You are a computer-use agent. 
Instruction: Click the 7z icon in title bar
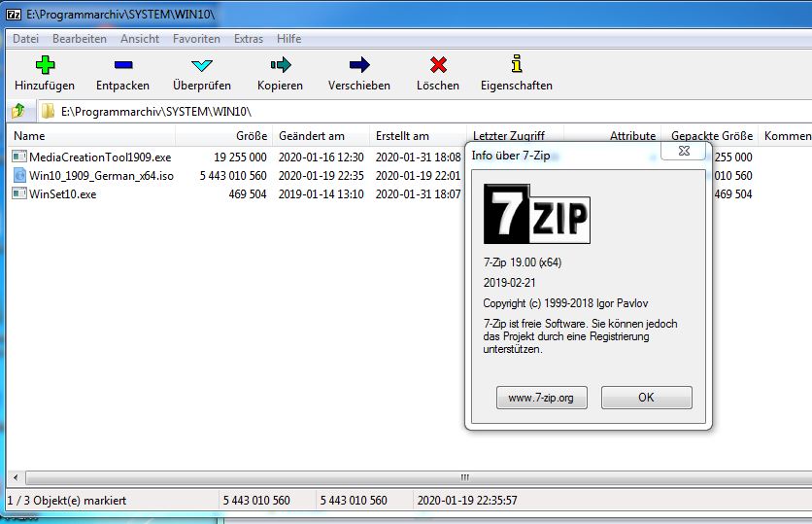click(14, 15)
